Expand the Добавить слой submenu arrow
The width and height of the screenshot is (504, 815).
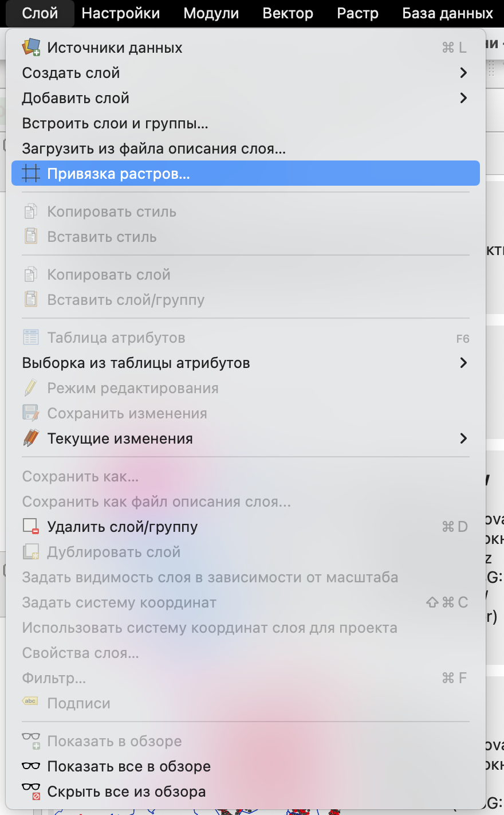pyautogui.click(x=463, y=98)
